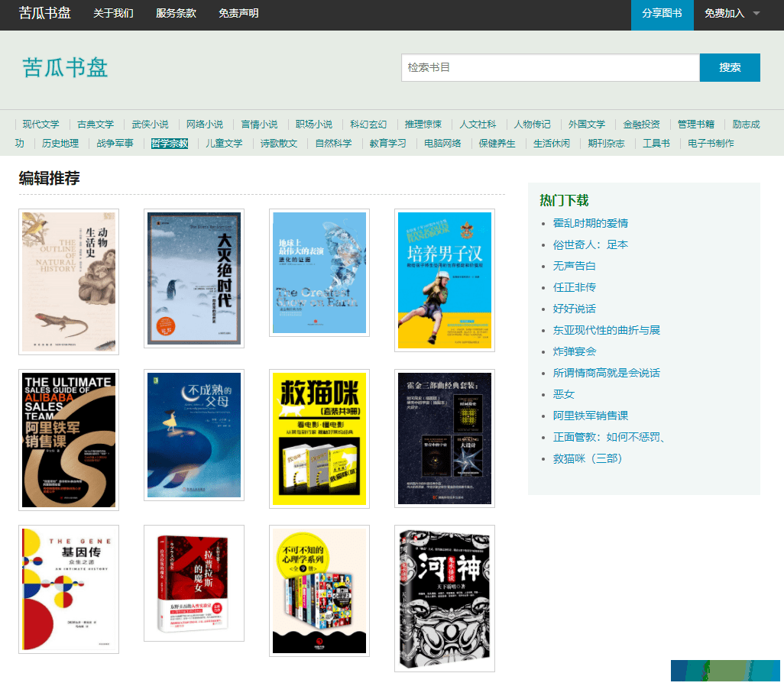
Task: Open the 培养男子汉 book cover
Action: 445,280
